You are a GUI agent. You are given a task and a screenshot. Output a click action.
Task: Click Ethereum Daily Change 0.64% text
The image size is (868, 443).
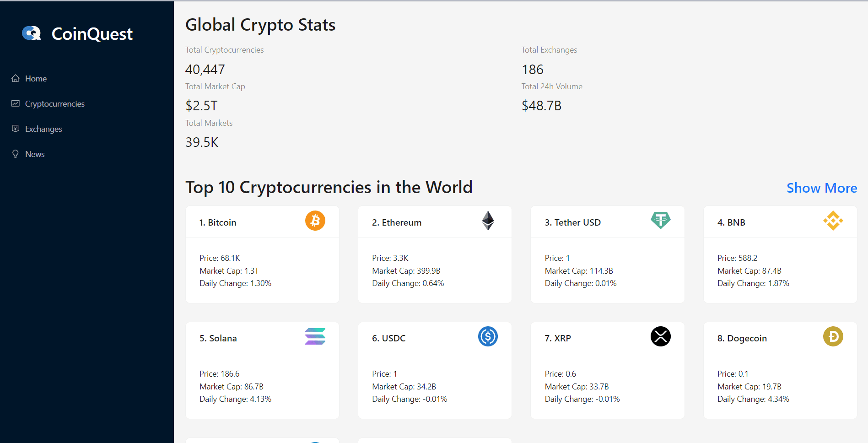408,283
